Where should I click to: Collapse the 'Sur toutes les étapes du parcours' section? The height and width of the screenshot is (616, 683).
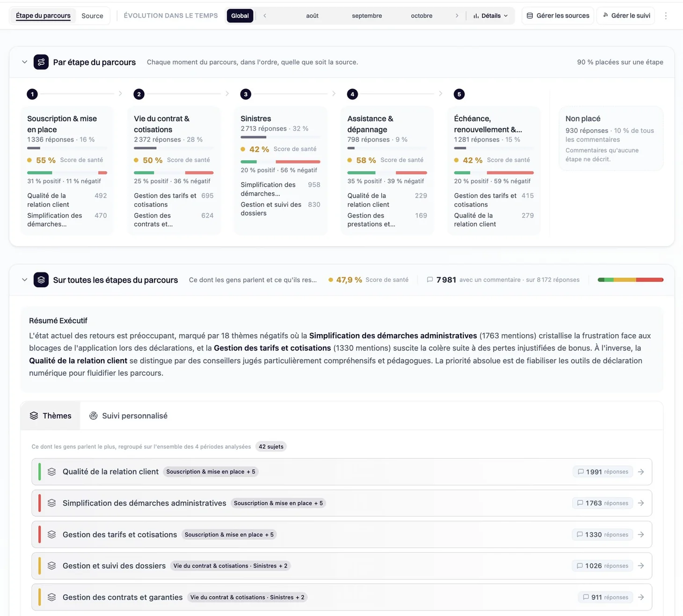(24, 280)
